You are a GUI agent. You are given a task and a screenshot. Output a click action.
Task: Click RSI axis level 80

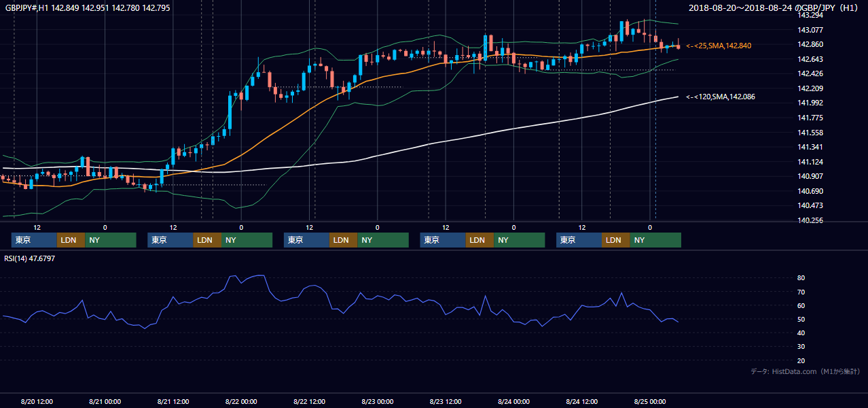tap(801, 278)
